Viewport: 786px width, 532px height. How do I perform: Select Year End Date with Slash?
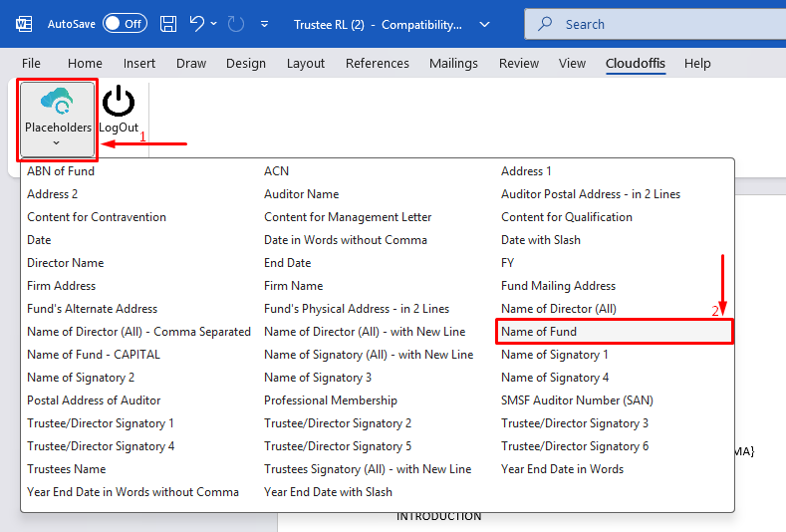pyautogui.click(x=328, y=492)
